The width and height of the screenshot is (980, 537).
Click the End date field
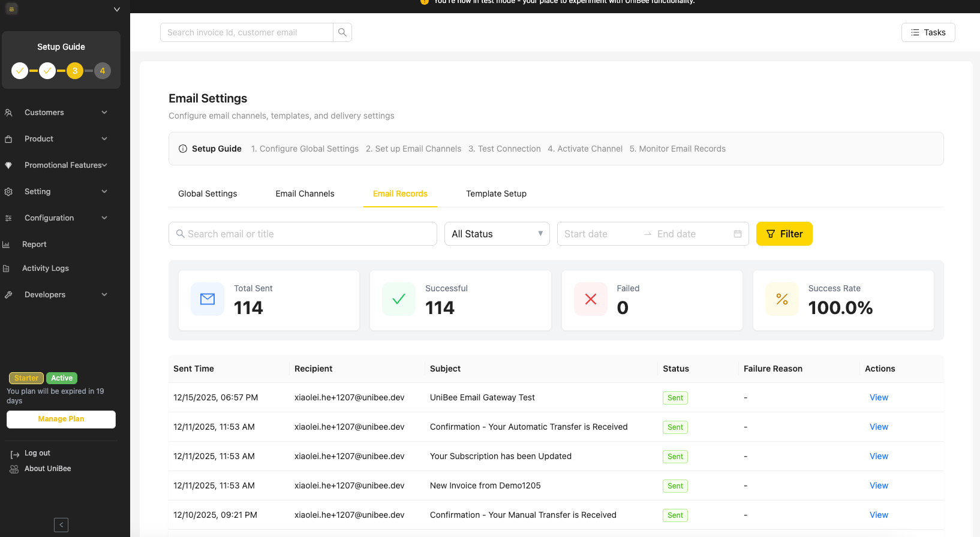coord(690,234)
